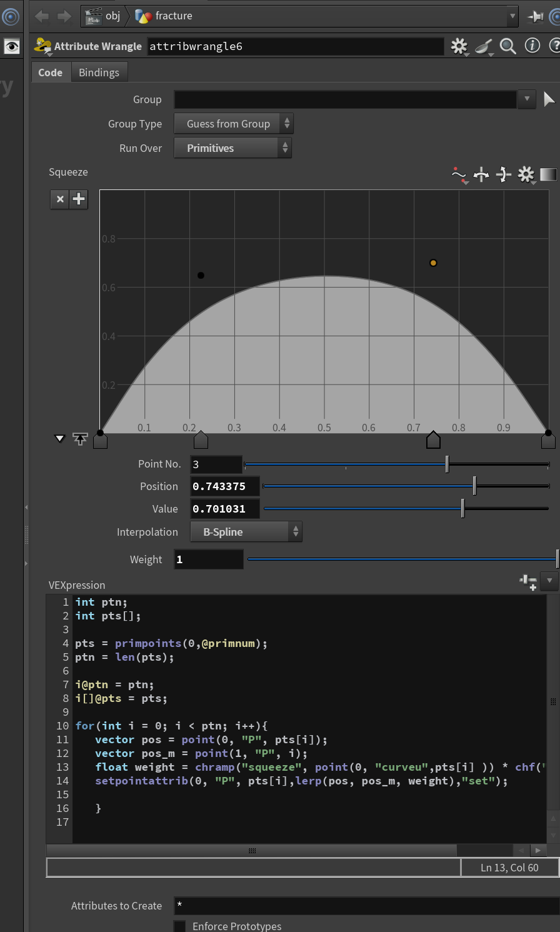Screen dimensions: 560x932
Task: Select the Code tab
Action: tap(50, 73)
